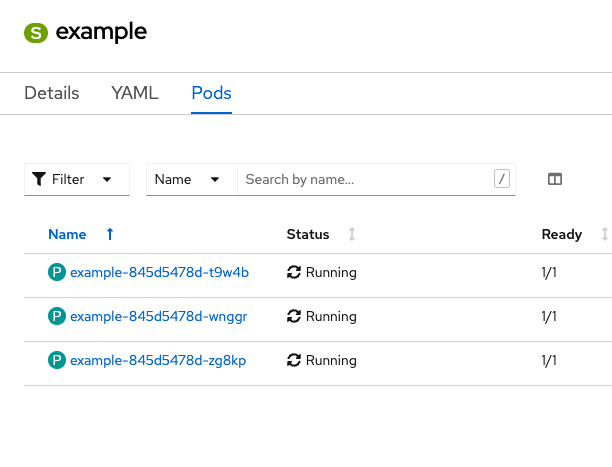The image size is (612, 467).
Task: Switch to the YAML tab
Action: point(135,93)
